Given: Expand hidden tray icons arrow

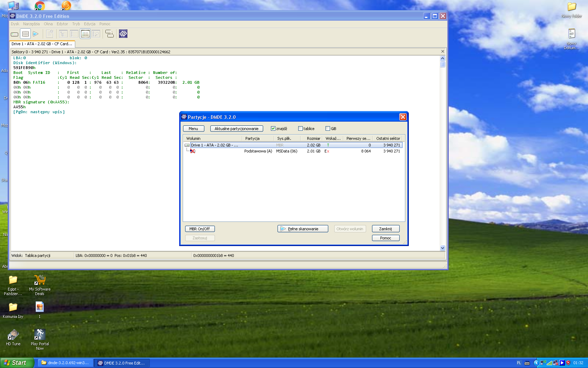Looking at the screenshot, I should pos(536,363).
